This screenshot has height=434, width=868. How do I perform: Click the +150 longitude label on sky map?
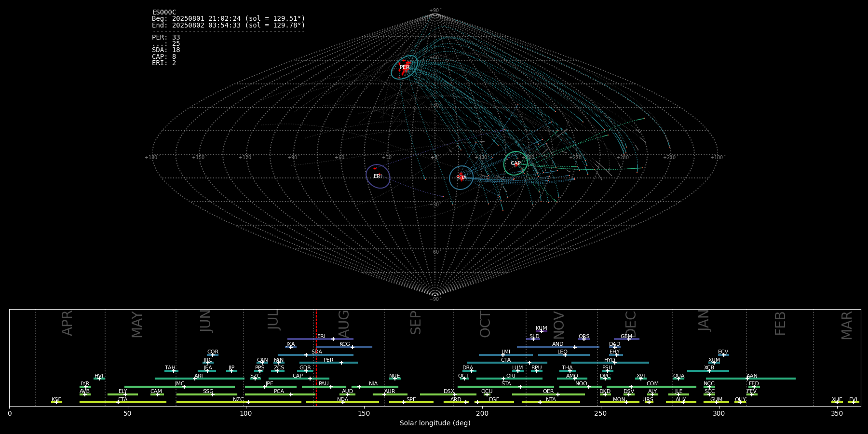198,158
